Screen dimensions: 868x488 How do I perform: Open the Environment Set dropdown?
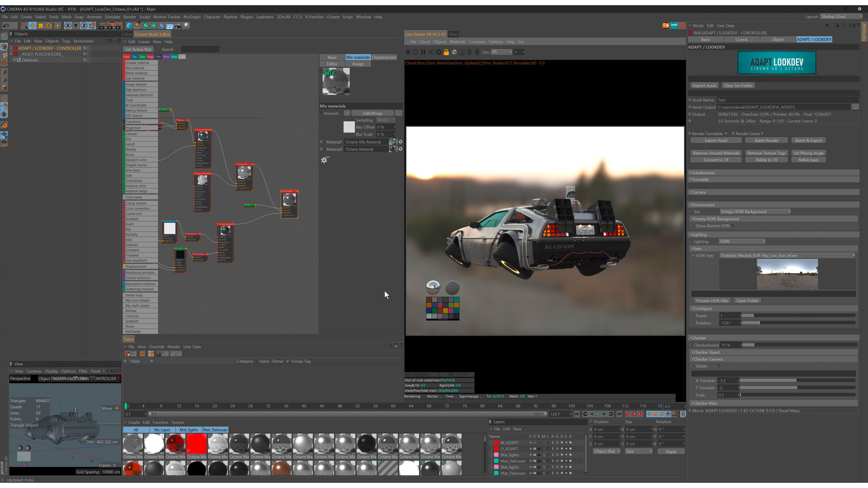(755, 212)
